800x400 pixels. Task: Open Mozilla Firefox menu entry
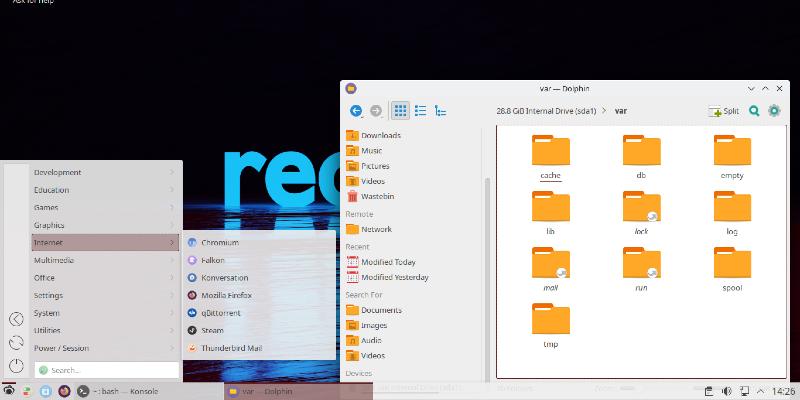pos(226,295)
